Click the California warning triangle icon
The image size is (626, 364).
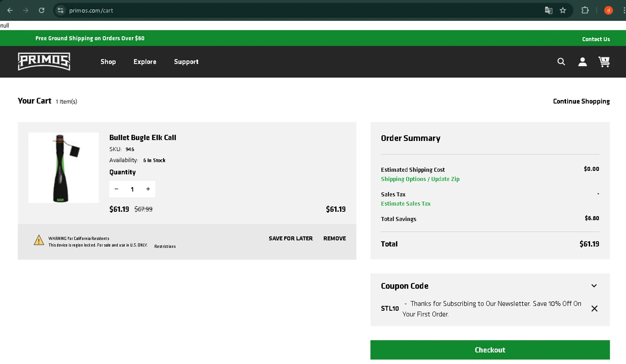pos(39,240)
